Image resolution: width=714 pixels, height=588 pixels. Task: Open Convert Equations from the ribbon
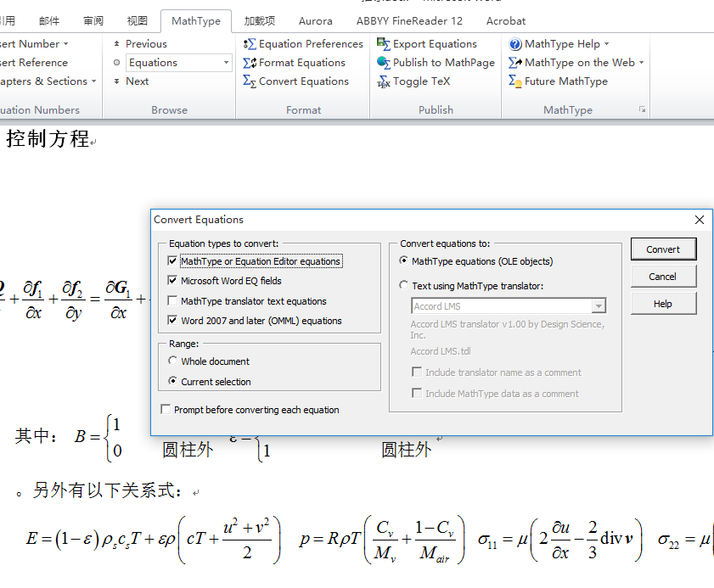pos(250,81)
